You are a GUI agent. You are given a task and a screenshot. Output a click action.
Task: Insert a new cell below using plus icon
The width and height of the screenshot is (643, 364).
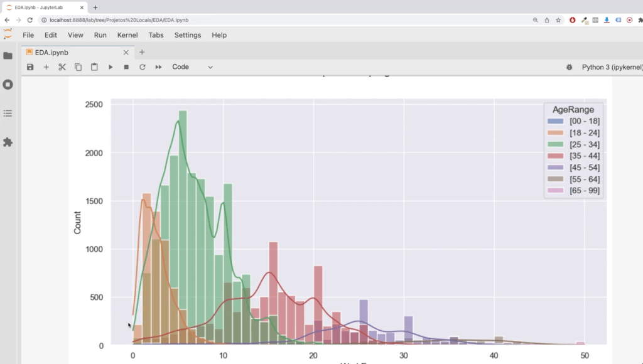coord(46,67)
